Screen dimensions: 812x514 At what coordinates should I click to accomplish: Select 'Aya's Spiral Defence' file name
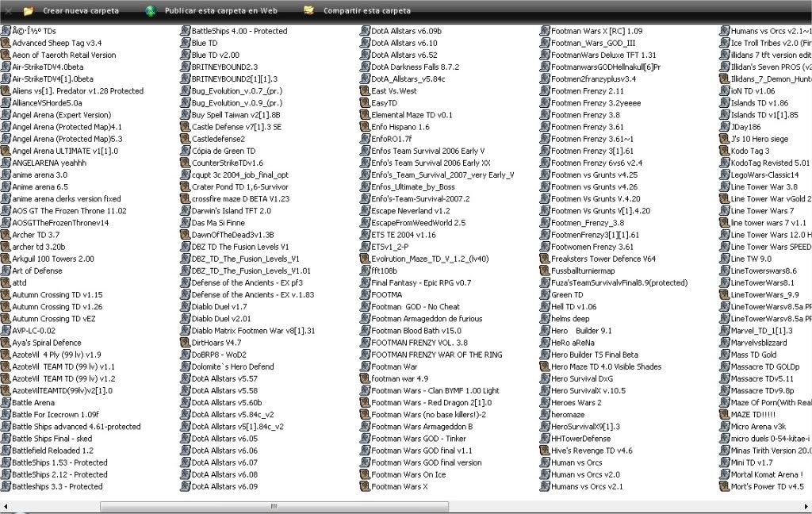(x=47, y=343)
